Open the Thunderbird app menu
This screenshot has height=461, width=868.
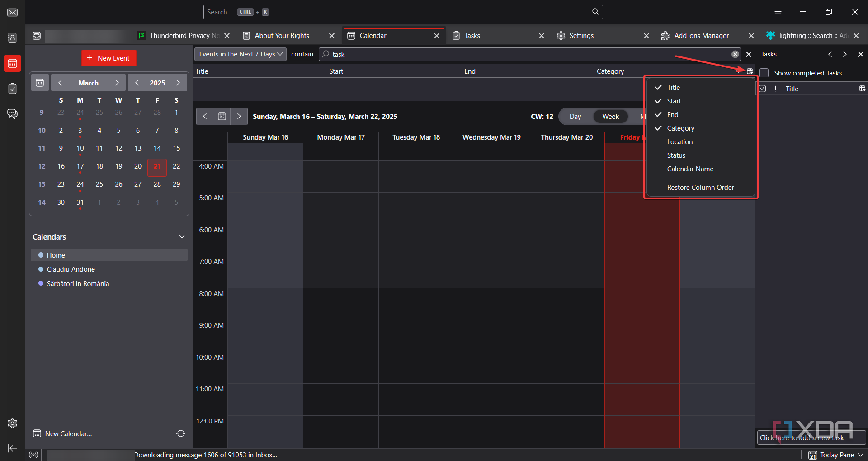click(x=778, y=12)
